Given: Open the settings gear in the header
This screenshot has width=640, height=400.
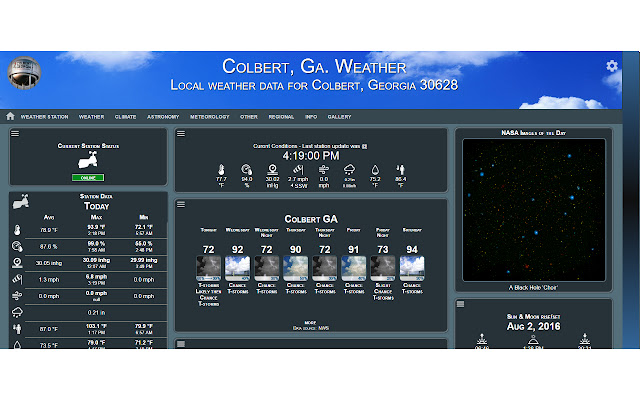Looking at the screenshot, I should coord(611,66).
